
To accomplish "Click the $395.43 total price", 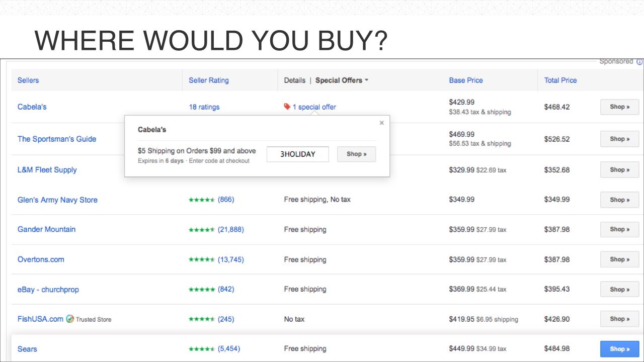I will (x=557, y=289).
